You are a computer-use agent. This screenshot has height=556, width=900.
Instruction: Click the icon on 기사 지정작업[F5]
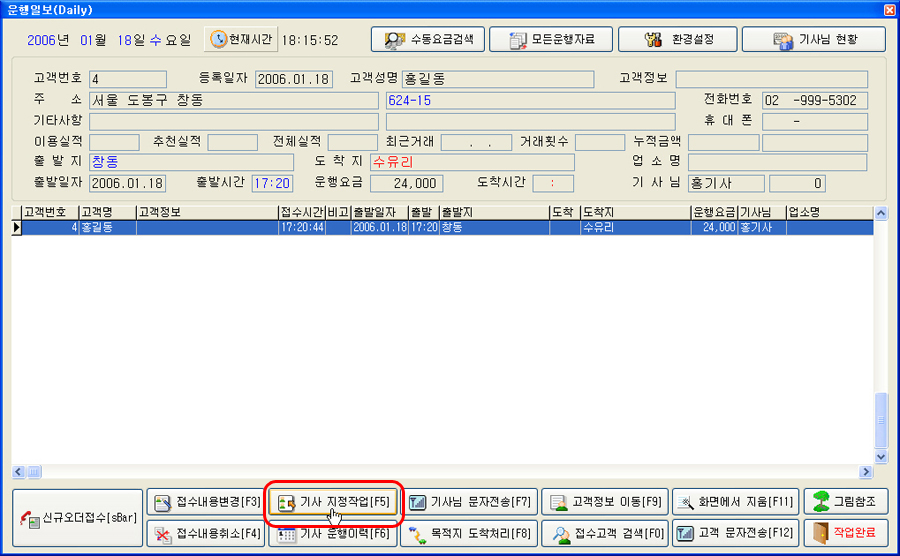coord(286,503)
